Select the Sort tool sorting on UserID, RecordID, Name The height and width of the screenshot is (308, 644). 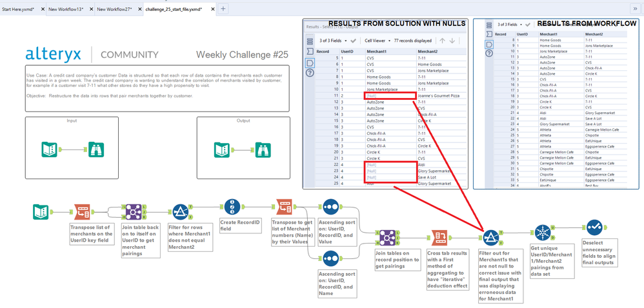click(330, 258)
